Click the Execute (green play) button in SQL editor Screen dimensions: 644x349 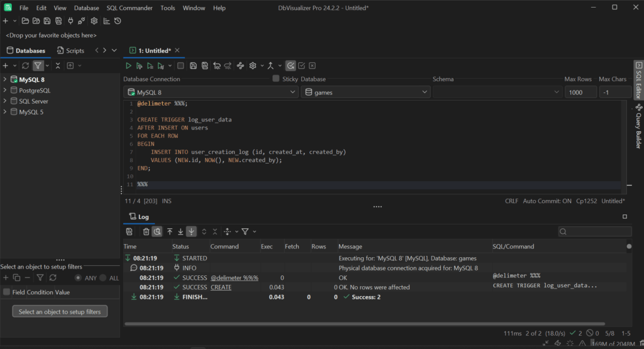click(x=128, y=65)
